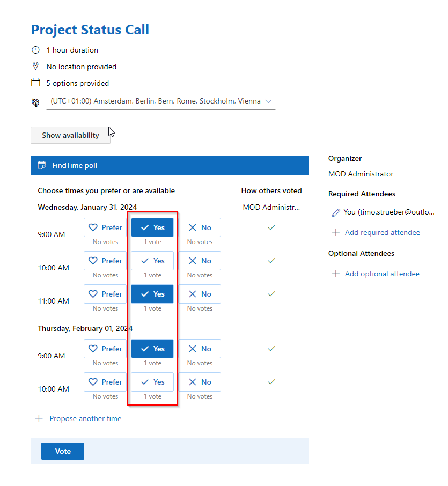
Task: Click the Show availability button
Action: pyautogui.click(x=70, y=135)
